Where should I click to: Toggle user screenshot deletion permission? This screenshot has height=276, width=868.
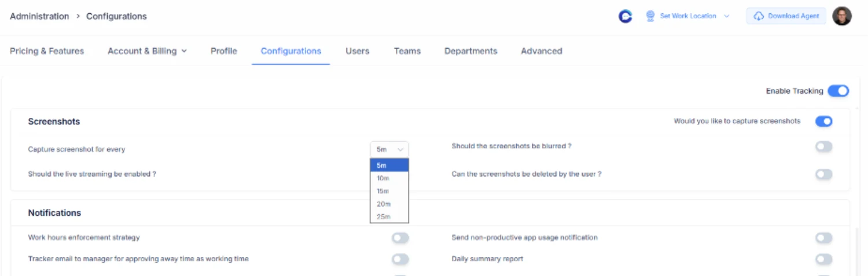[x=823, y=174]
